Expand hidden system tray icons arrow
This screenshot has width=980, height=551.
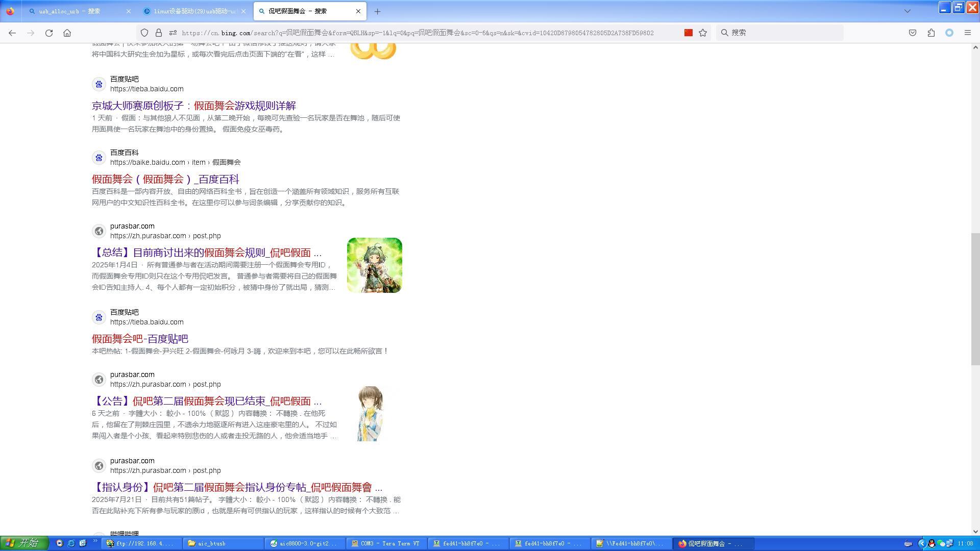[x=922, y=544]
